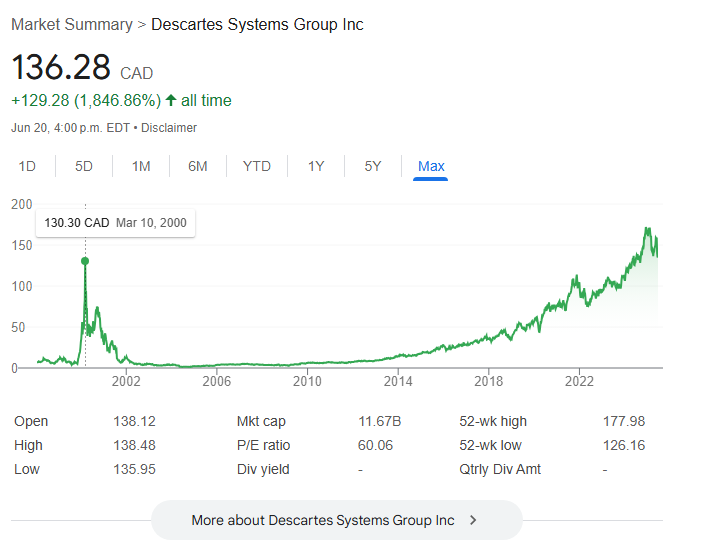The height and width of the screenshot is (548, 708).
Task: Click the 52-wk low label
Action: click(x=490, y=445)
